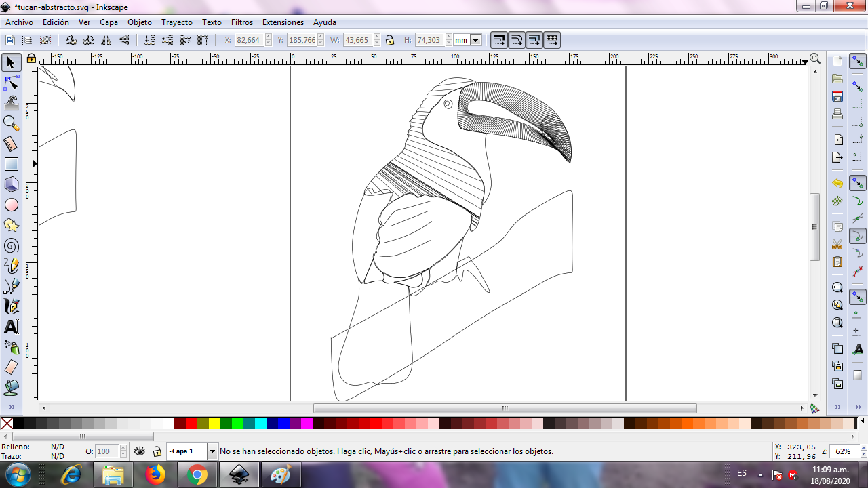Select the Ellipse circle tool
The height and width of the screenshot is (488, 868).
pos(11,205)
